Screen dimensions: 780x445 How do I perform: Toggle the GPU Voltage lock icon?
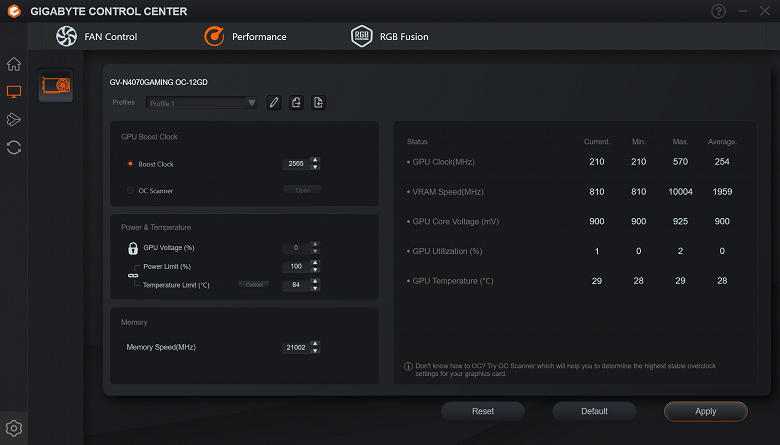pos(132,248)
